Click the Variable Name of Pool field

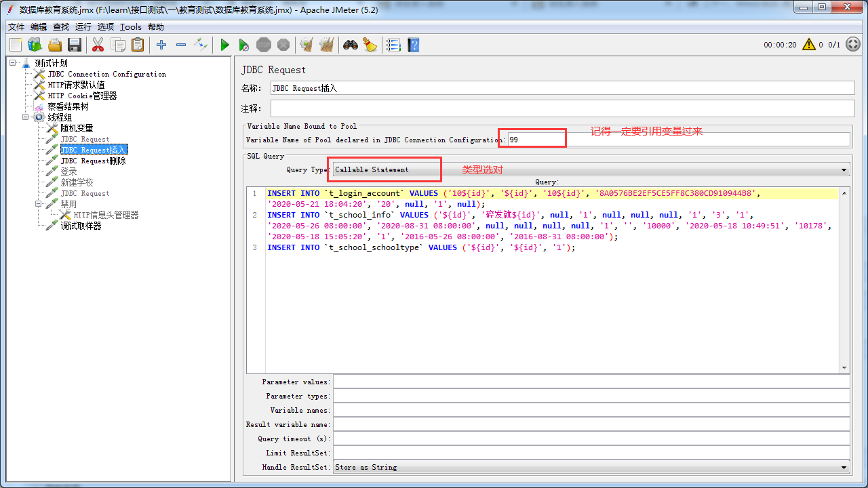[x=678, y=140]
